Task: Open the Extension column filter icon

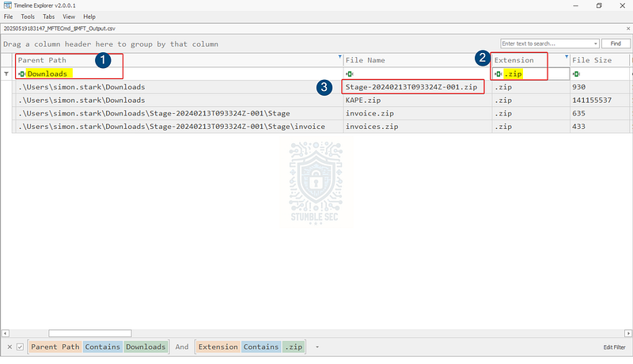Action: coord(567,57)
